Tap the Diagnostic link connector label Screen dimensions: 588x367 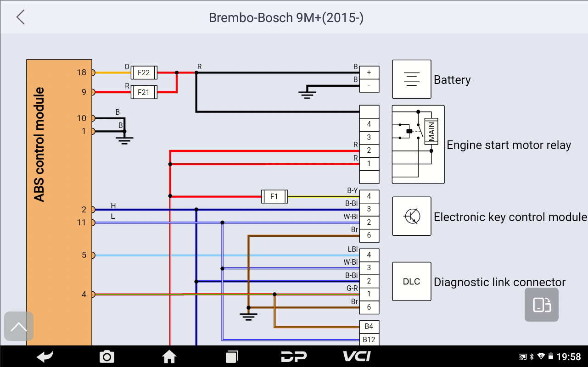pyautogui.click(x=499, y=282)
